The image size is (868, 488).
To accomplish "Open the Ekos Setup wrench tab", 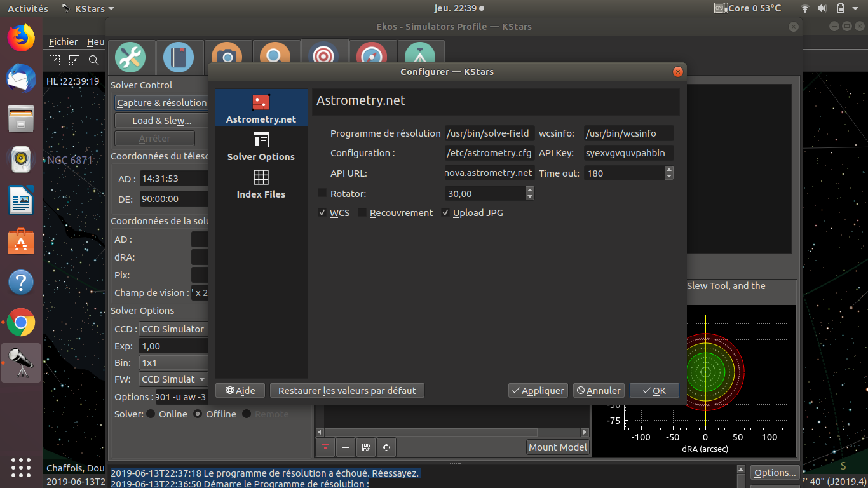I will point(130,57).
